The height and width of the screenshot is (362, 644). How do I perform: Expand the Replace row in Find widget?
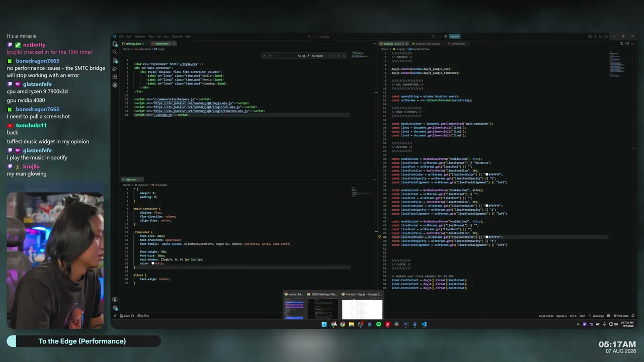[x=264, y=56]
